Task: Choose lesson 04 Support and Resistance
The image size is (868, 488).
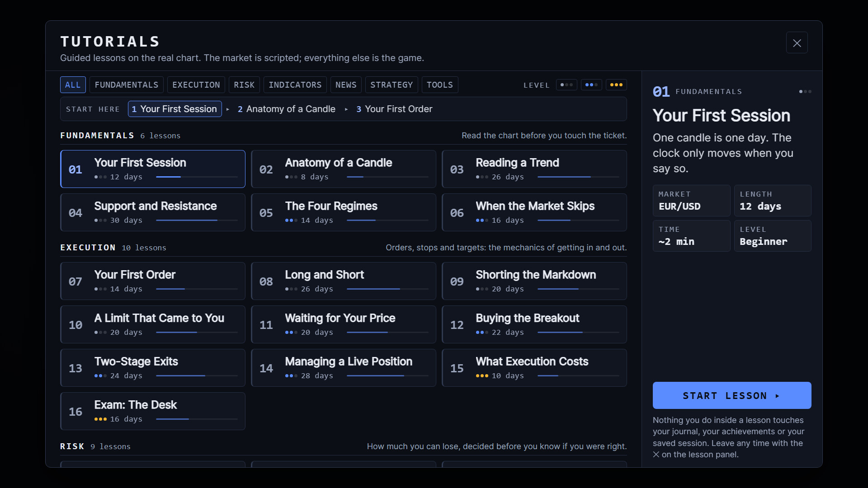Action: (x=153, y=212)
